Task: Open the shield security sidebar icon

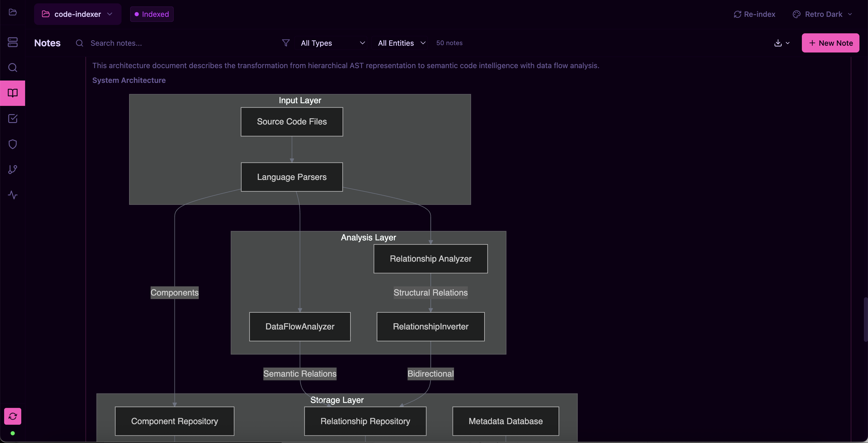Action: tap(12, 144)
